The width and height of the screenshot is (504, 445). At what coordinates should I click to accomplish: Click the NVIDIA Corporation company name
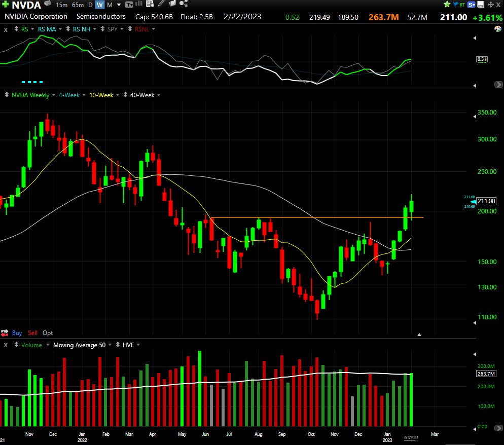(x=36, y=16)
